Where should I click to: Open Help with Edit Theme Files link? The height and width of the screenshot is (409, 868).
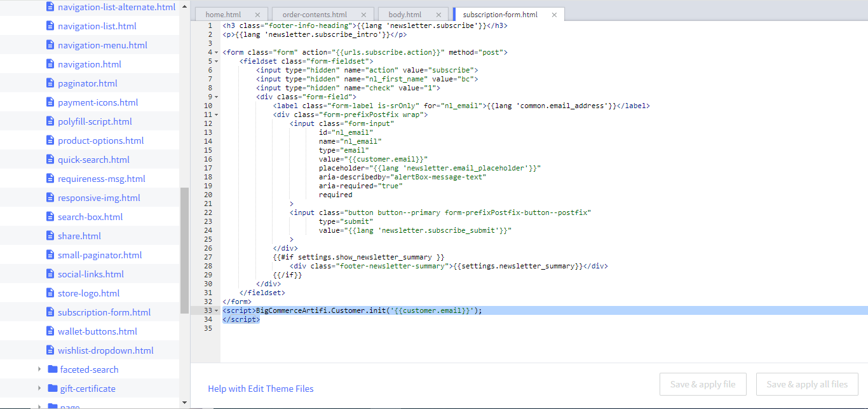point(261,389)
